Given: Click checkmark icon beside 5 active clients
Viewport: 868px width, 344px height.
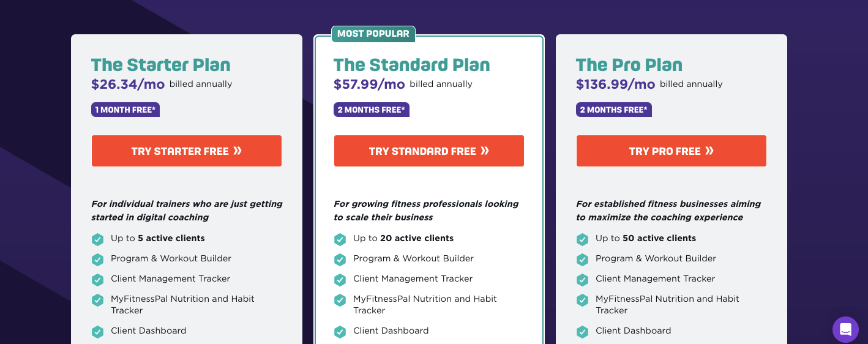Looking at the screenshot, I should tap(97, 239).
